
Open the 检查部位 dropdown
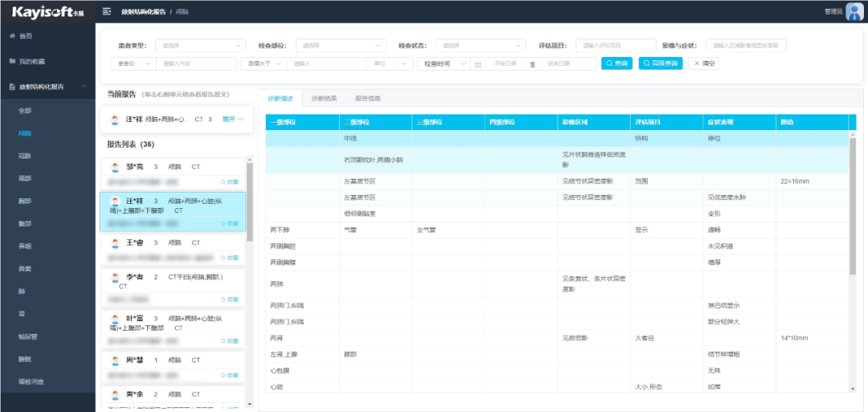336,46
